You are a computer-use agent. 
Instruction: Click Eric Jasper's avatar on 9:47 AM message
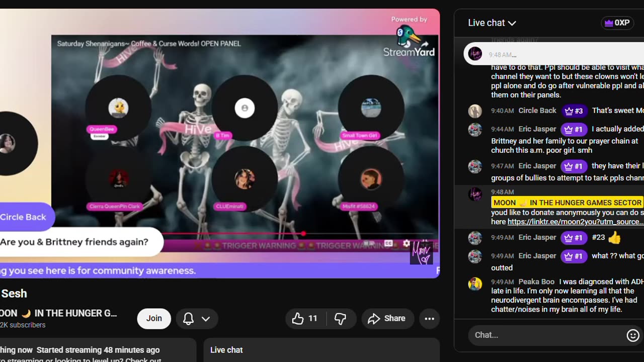click(475, 166)
